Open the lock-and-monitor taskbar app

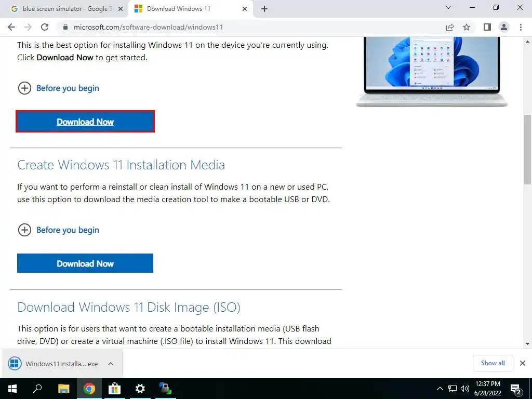tap(165, 389)
